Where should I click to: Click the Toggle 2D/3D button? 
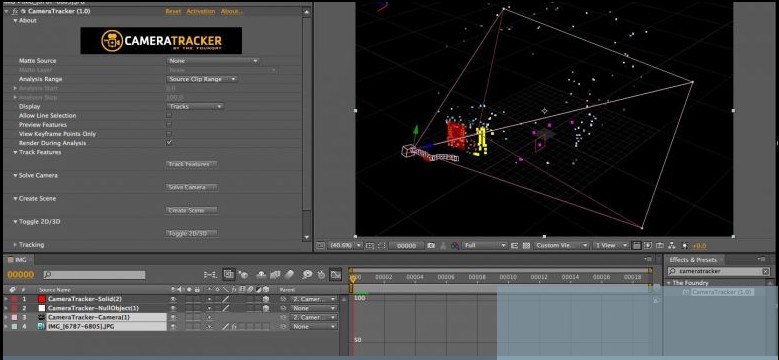point(191,233)
